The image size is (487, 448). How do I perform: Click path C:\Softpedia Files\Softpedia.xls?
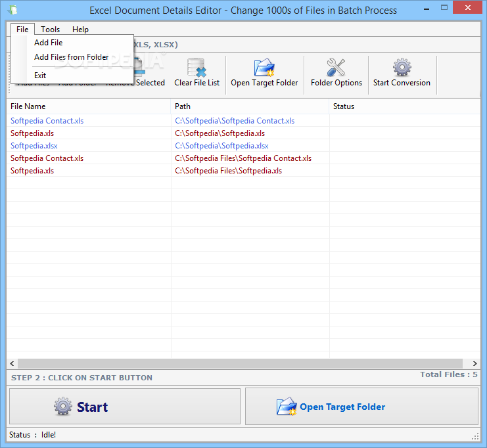pos(228,171)
